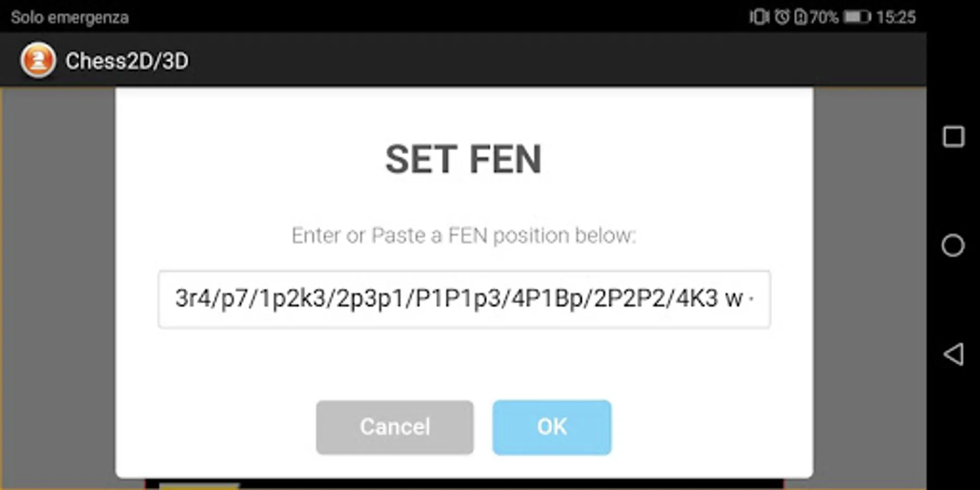Tap the SIM status icon beside 70%
This screenshot has height=490, width=980.
coord(800,17)
